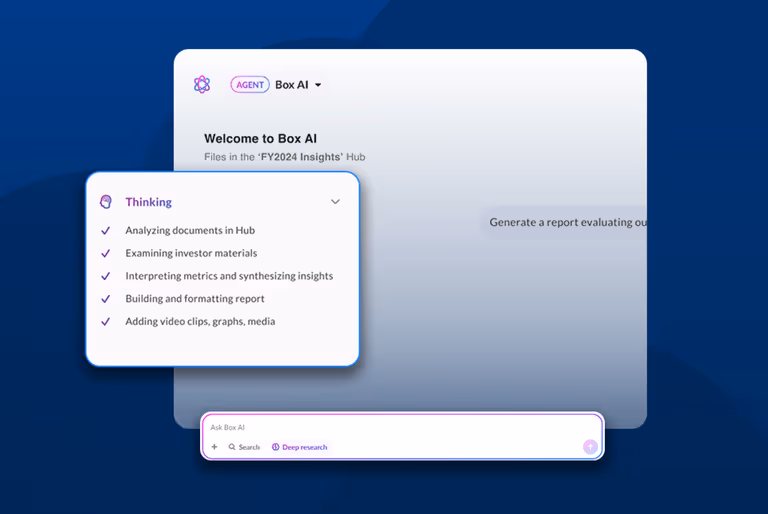The width and height of the screenshot is (768, 514).
Task: Click the Deep research icon
Action: [x=276, y=447]
